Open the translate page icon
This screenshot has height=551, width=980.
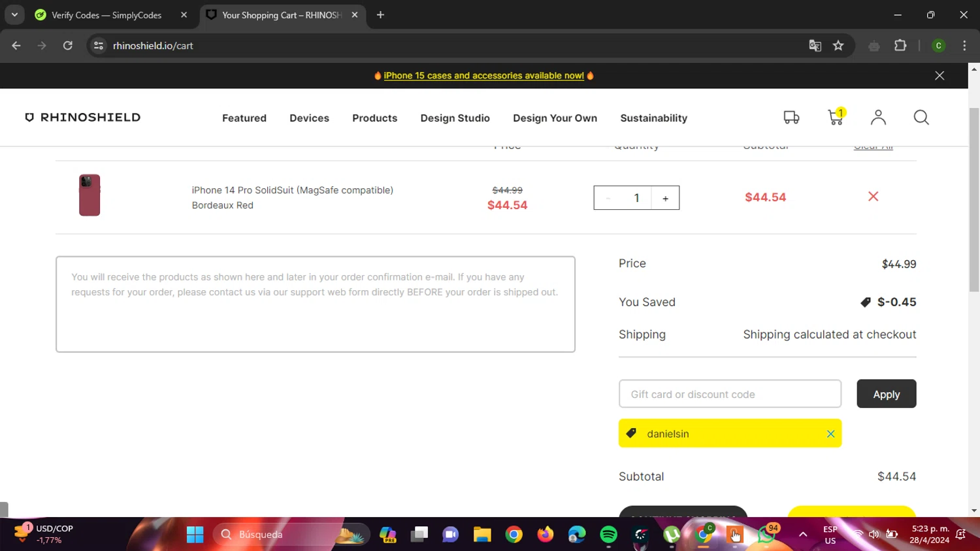tap(815, 46)
